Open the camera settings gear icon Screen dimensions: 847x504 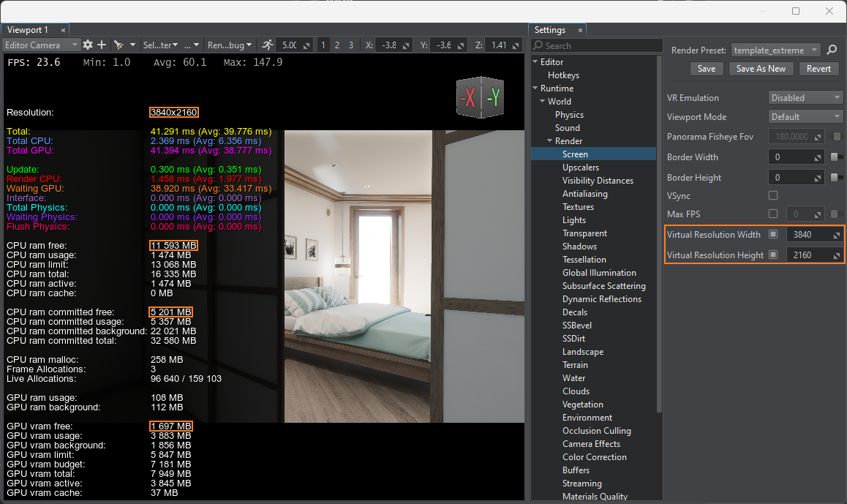[x=88, y=45]
